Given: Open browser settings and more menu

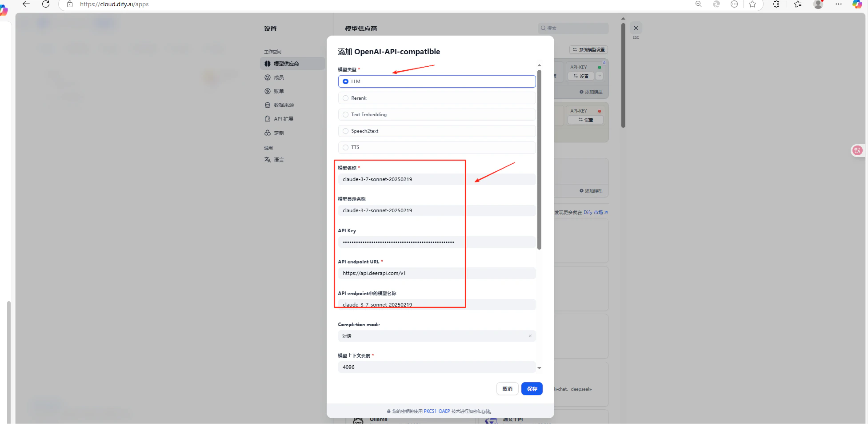Looking at the screenshot, I should point(838,4).
